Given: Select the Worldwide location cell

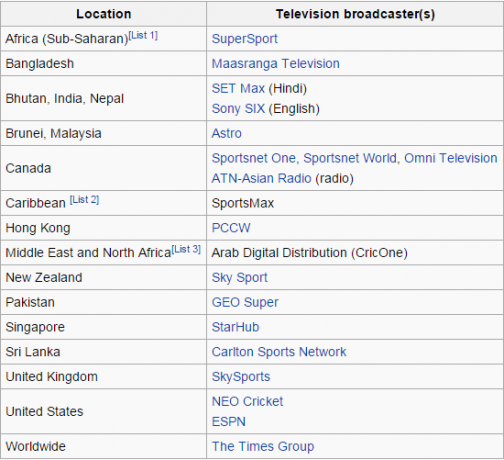Looking at the screenshot, I should click(104, 447).
